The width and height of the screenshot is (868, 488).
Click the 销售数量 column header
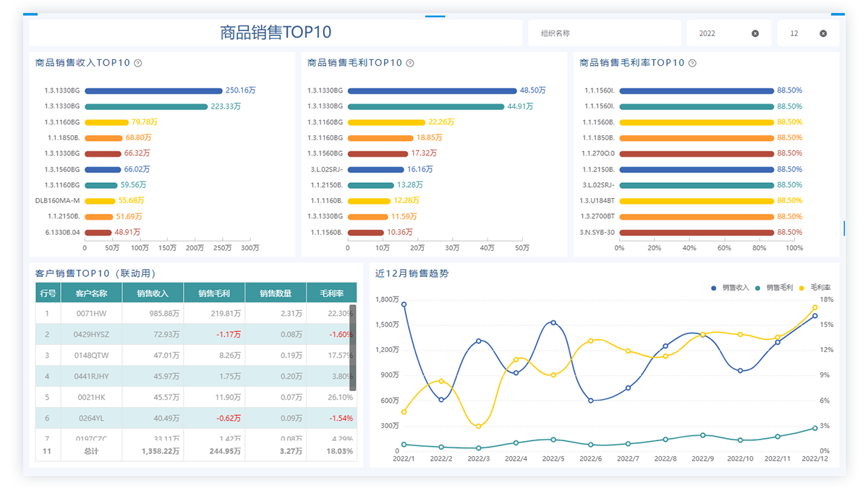276,293
